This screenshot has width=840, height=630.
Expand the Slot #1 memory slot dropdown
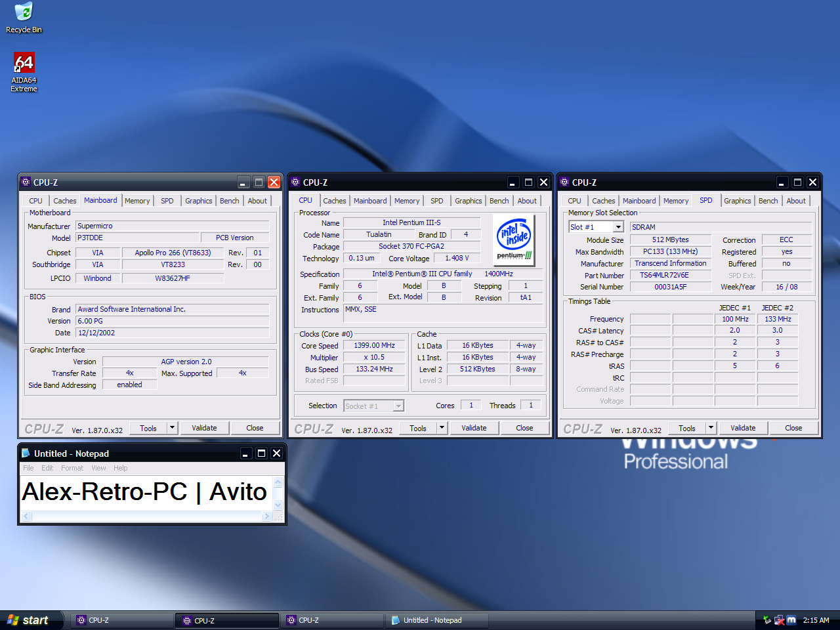point(618,227)
